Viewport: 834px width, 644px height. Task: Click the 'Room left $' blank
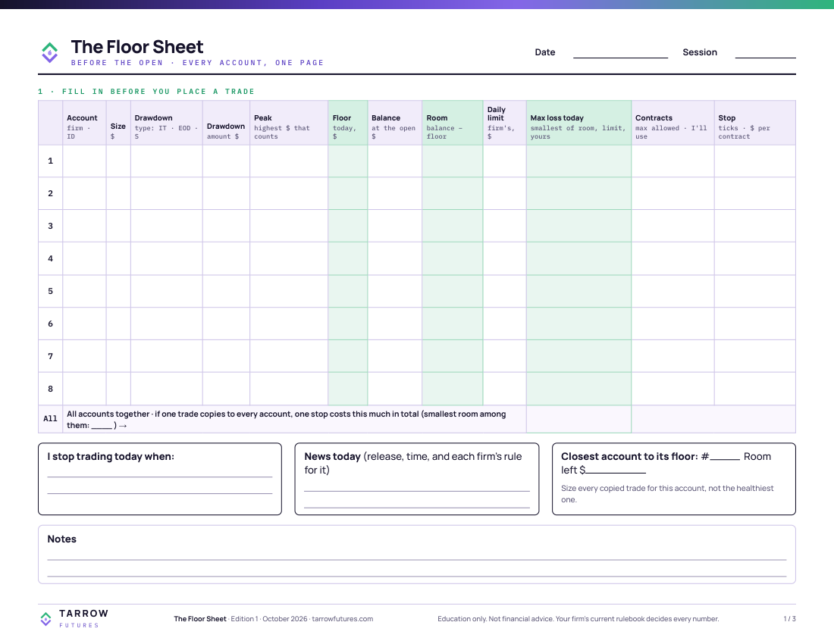616,472
